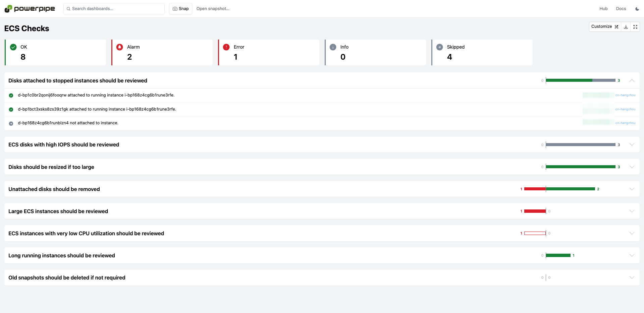The width and height of the screenshot is (644, 313).
Task: Click the fullscreen expand icon
Action: point(635,27)
